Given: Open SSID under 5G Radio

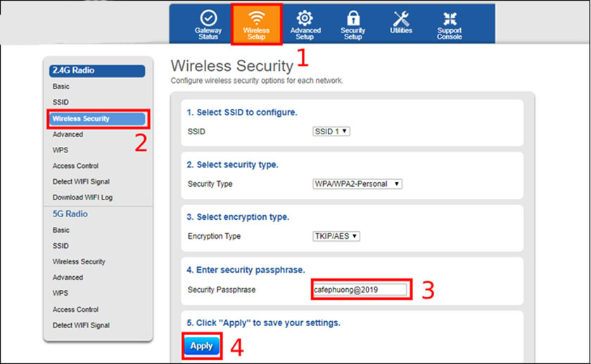Looking at the screenshot, I should coord(61,246).
